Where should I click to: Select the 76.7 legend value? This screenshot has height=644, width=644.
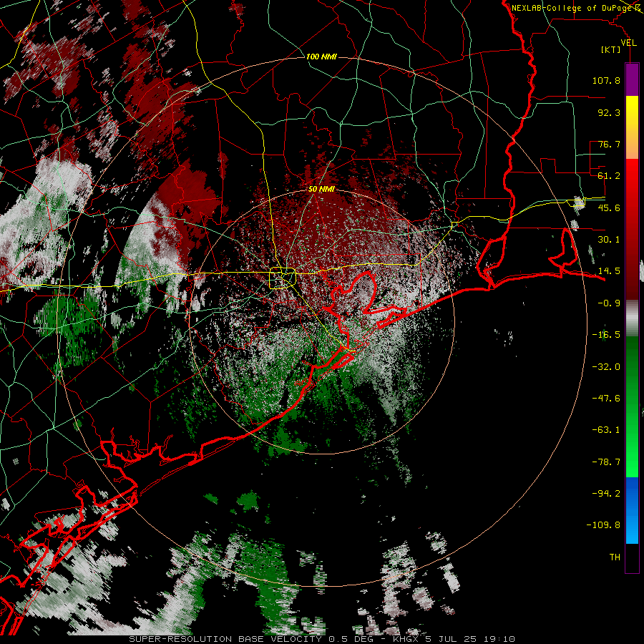(x=609, y=144)
